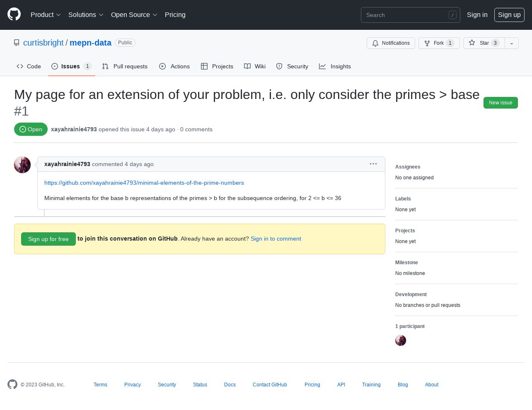This screenshot has height=410, width=532.
Task: Click the GitHub logo in header
Action: [14, 14]
